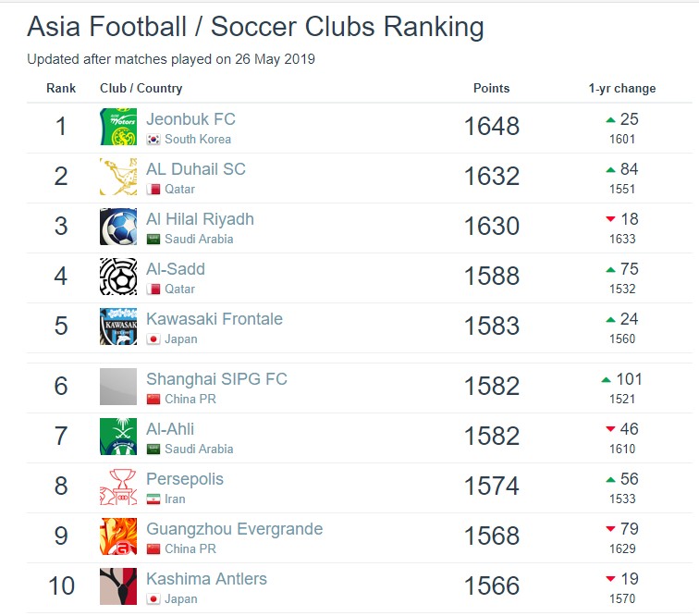Click the Guangzhou Evergrande name link

pyautogui.click(x=235, y=529)
